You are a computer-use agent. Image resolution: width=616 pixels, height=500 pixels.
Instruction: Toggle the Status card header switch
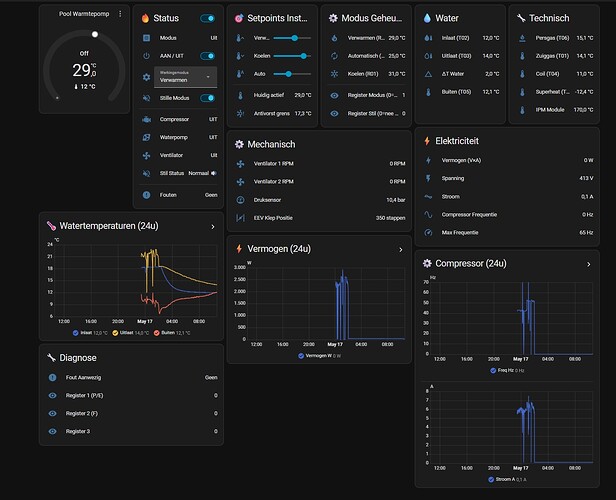tap(207, 18)
